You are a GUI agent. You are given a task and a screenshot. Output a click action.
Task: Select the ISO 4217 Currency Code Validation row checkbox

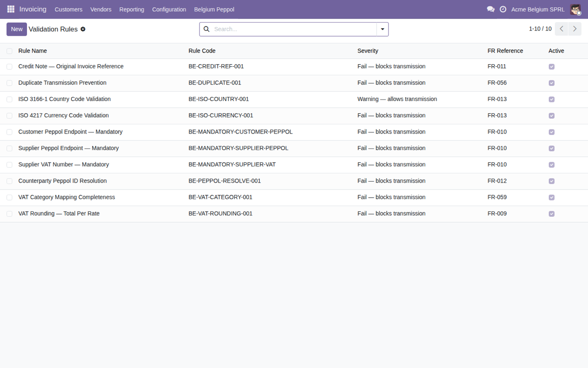click(x=9, y=116)
